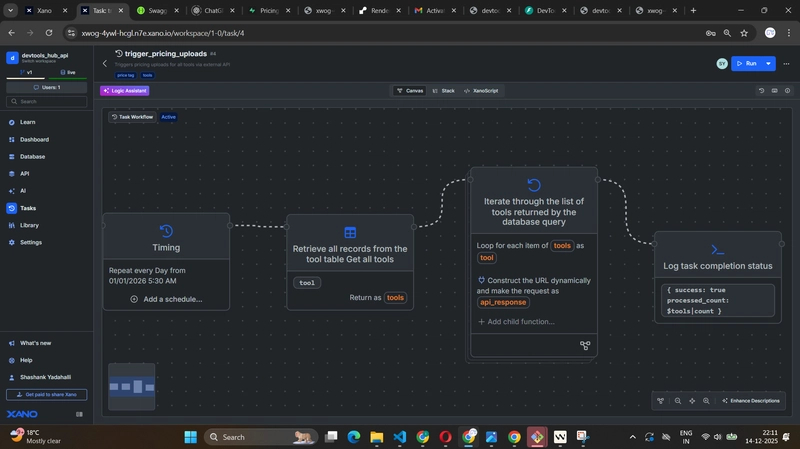800x449 pixels.
Task: Open Database in the left sidebar
Action: (x=32, y=156)
